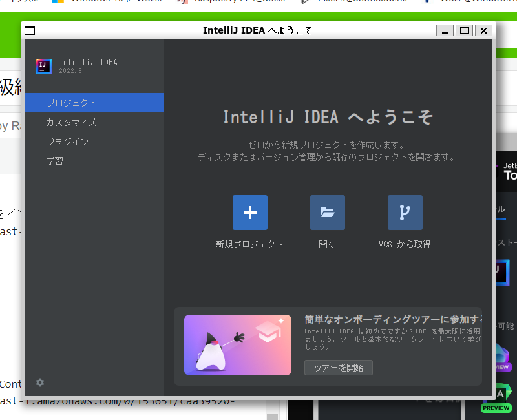The image size is (517, 420).
Task: Click the IntelliJ IDEA logo icon
Action: click(x=44, y=67)
